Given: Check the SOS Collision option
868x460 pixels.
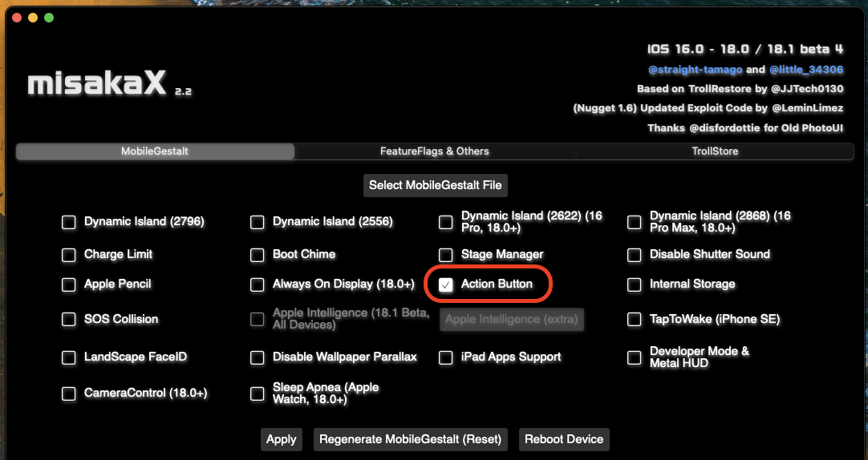Looking at the screenshot, I should (x=69, y=320).
